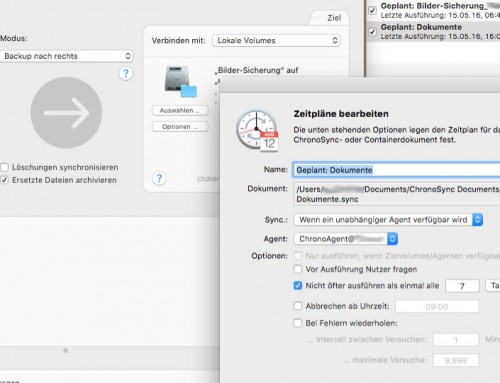This screenshot has width=500, height=383.
Task: Click the '„Bilder-Sicherung" auf' target text
Action: [257, 70]
